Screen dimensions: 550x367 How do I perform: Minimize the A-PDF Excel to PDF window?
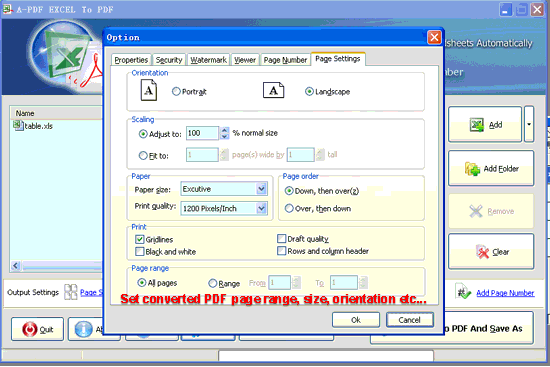pyautogui.click(x=505, y=9)
